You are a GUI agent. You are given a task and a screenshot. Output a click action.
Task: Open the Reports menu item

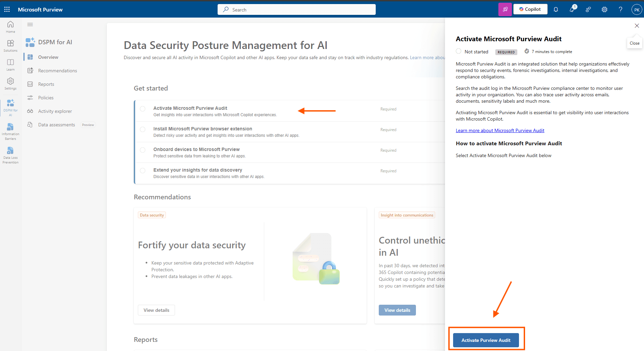click(46, 84)
